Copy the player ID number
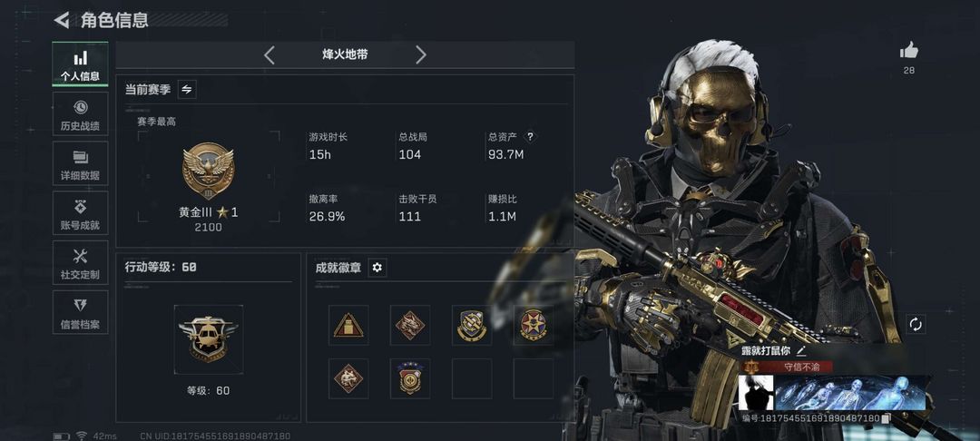The image size is (980, 441). pyautogui.click(x=886, y=418)
